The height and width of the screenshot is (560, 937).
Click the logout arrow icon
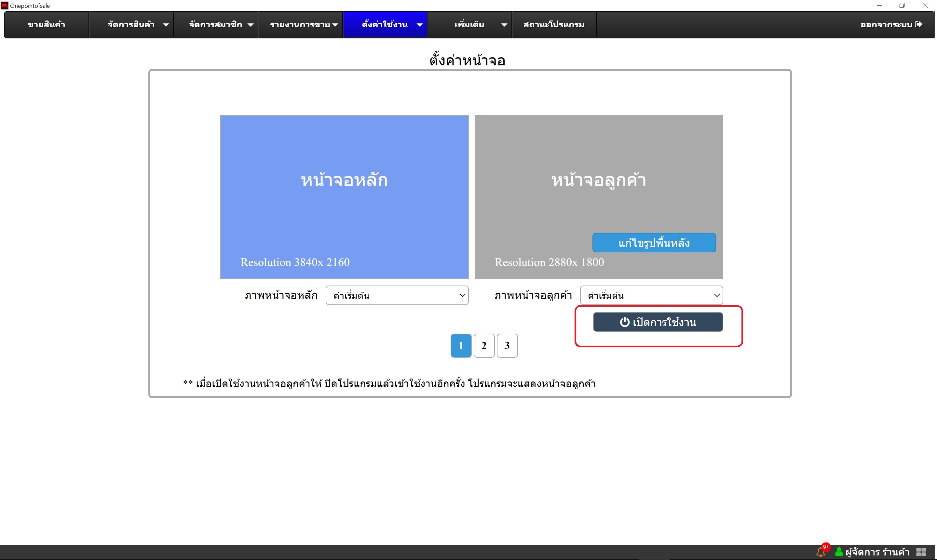[x=919, y=24]
